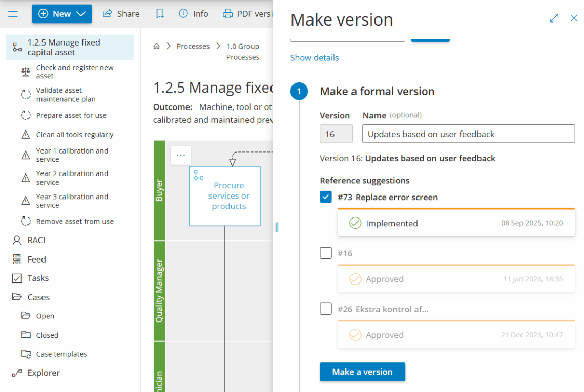
Task: Click the home breadcrumb icon
Action: pyautogui.click(x=157, y=46)
